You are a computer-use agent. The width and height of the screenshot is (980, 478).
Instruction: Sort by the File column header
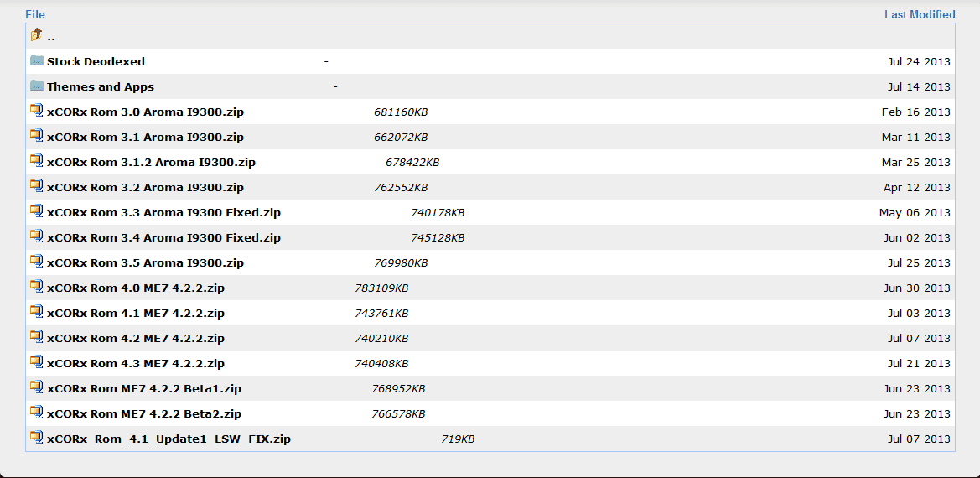point(35,14)
